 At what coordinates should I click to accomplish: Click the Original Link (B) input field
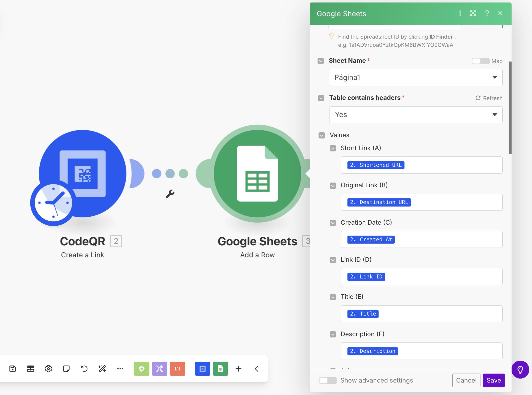[422, 202]
